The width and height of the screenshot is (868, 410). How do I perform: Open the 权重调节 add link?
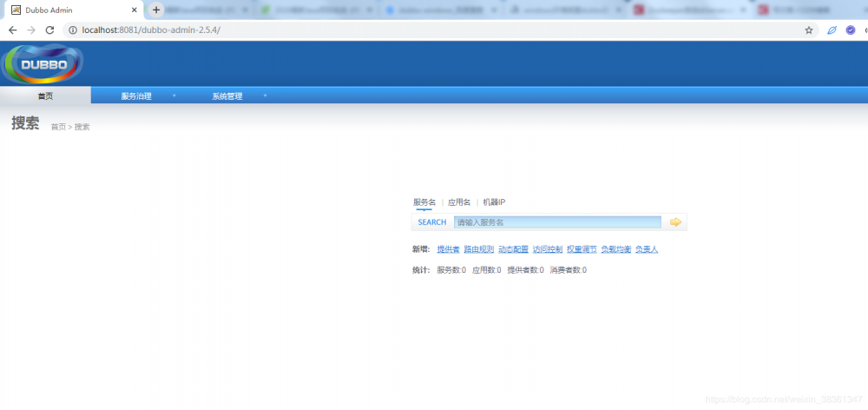[x=582, y=249]
